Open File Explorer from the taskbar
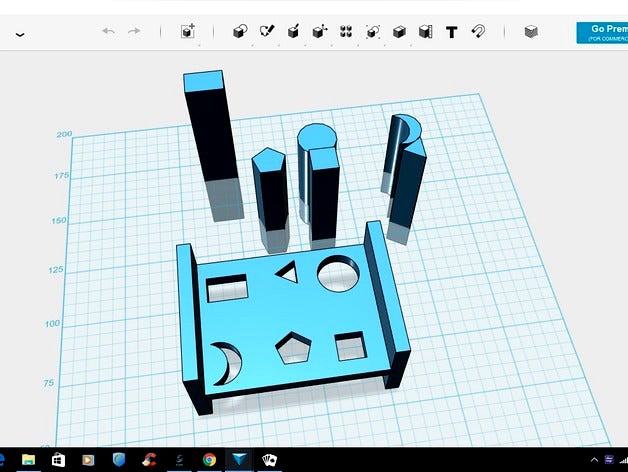Image resolution: width=628 pixels, height=472 pixels. (29, 460)
